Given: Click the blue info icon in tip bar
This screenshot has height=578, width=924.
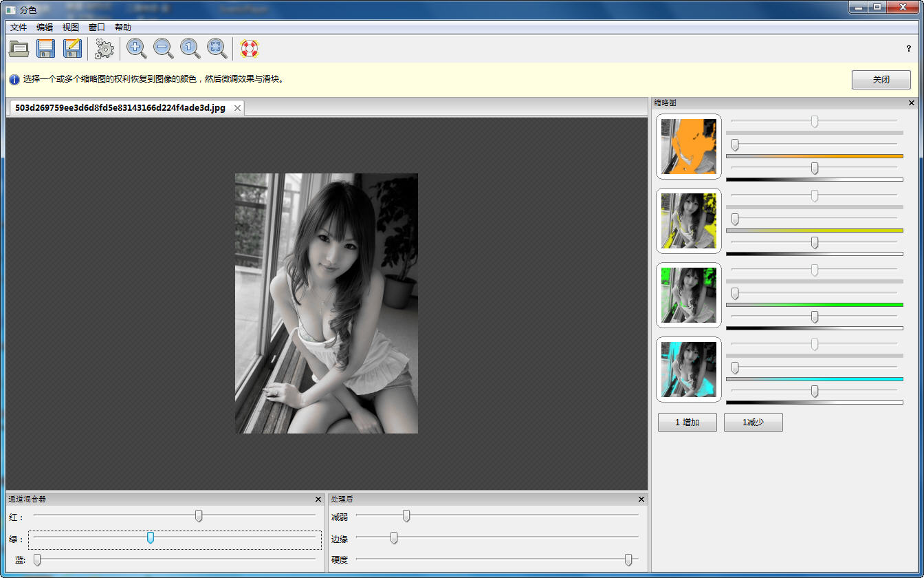Looking at the screenshot, I should 14,79.
